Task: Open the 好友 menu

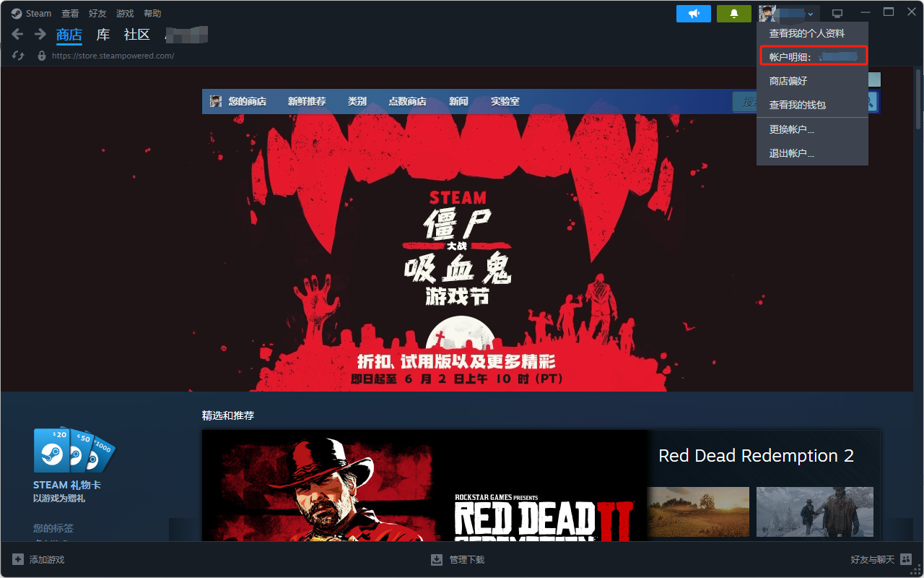Action: tap(97, 14)
